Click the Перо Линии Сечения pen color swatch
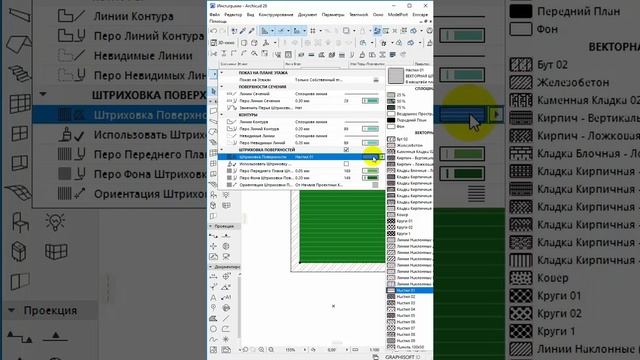Viewport: 640px width, 360px height. pyautogui.click(x=370, y=101)
